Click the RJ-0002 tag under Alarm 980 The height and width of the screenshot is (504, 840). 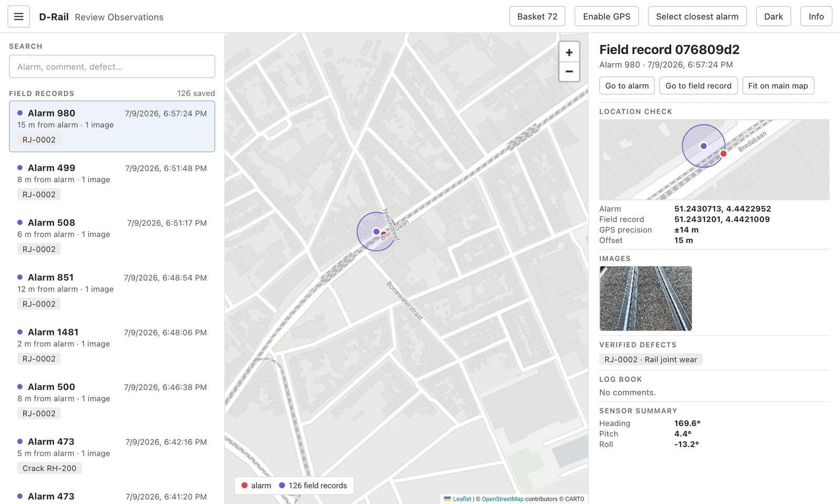(39, 140)
